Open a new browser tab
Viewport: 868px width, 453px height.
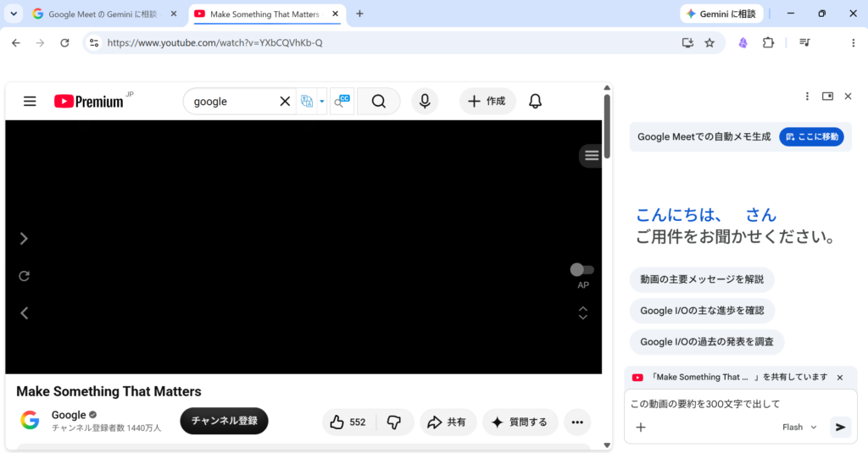359,14
